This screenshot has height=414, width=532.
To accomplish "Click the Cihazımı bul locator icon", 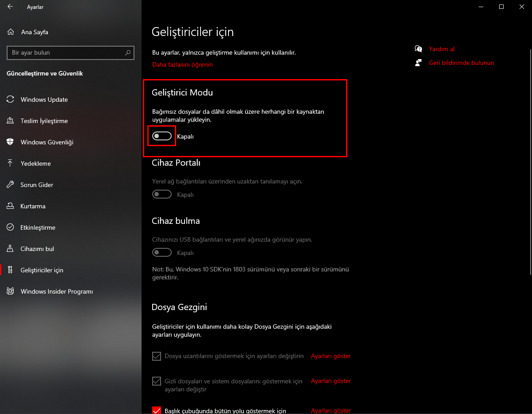I will pos(10,249).
